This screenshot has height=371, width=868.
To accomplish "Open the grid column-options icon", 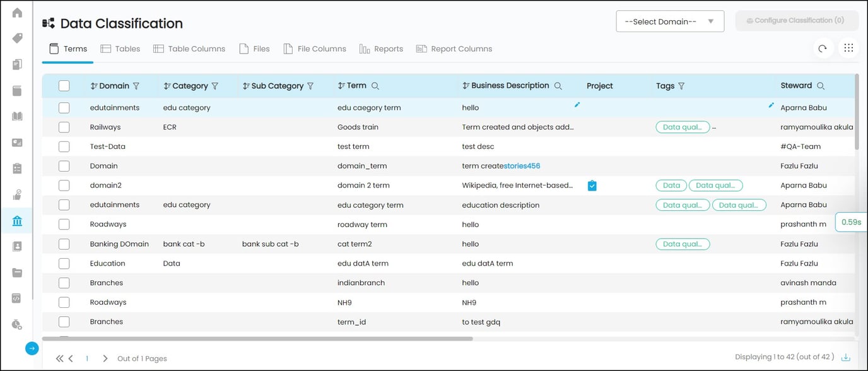I will (x=848, y=49).
